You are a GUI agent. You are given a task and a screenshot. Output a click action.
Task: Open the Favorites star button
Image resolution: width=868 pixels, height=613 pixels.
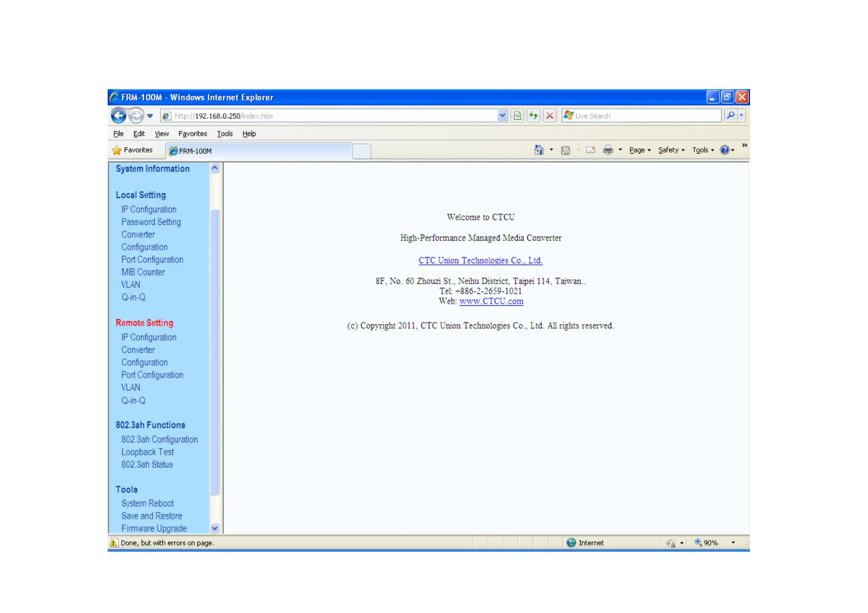pyautogui.click(x=132, y=150)
